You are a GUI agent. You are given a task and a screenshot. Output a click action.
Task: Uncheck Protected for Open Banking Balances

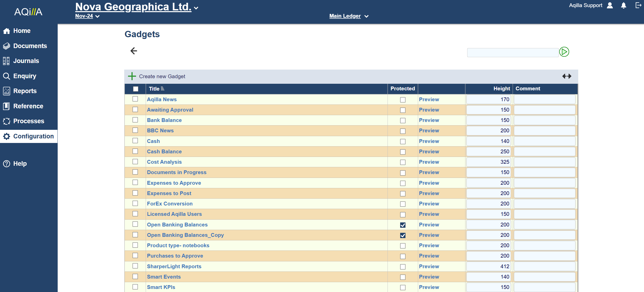[x=403, y=225]
